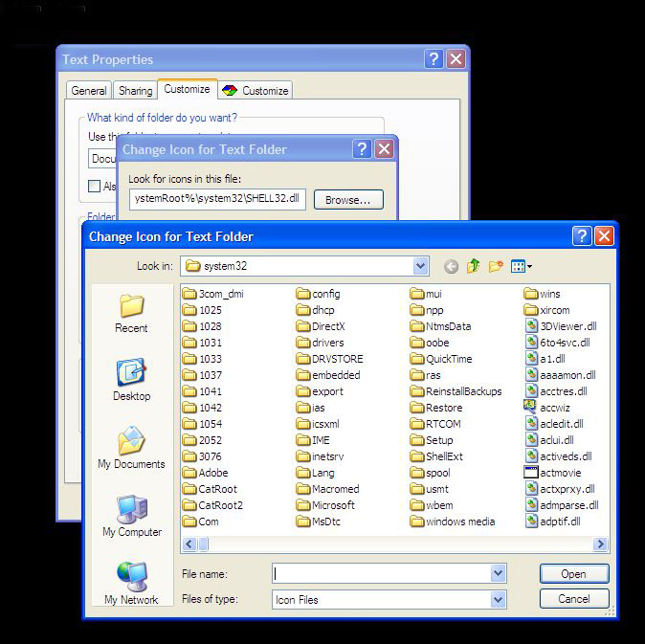Image resolution: width=645 pixels, height=644 pixels.
Task: Select the 3DViewer.dll file
Action: (561, 326)
